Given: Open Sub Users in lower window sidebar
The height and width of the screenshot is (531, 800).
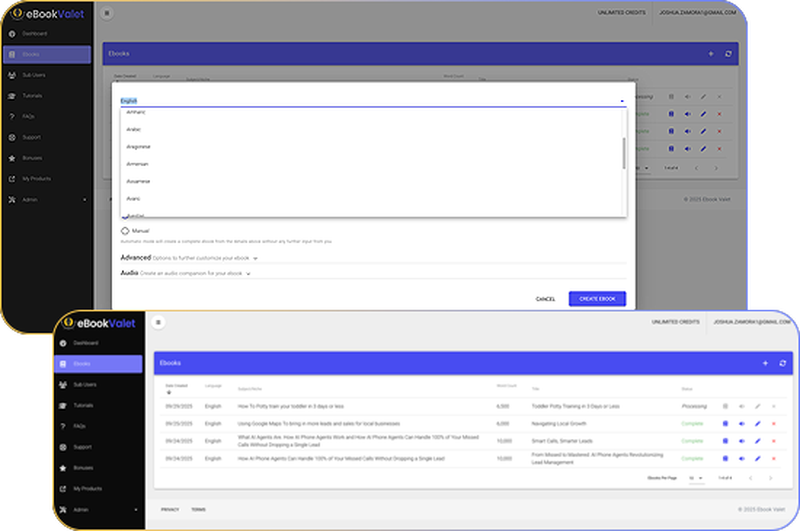Looking at the screenshot, I should tap(85, 384).
